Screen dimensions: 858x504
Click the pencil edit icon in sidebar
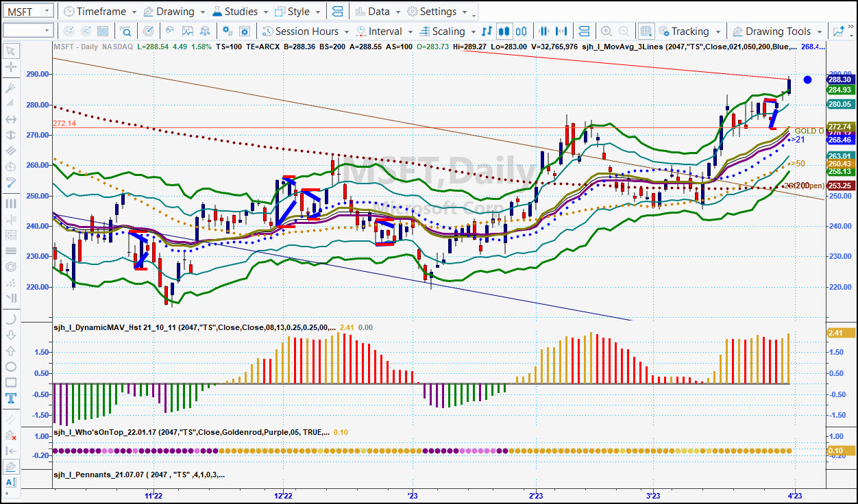[x=11, y=466]
